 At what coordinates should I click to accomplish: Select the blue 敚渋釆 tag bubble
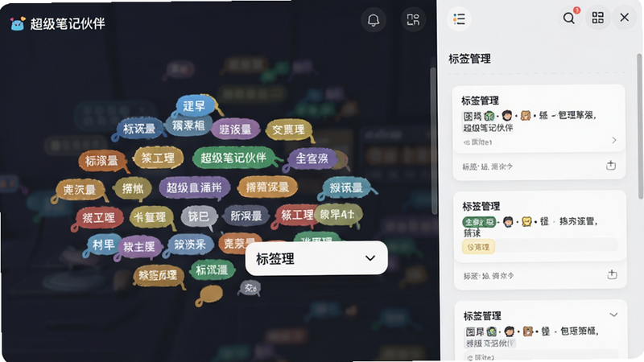tap(190, 245)
